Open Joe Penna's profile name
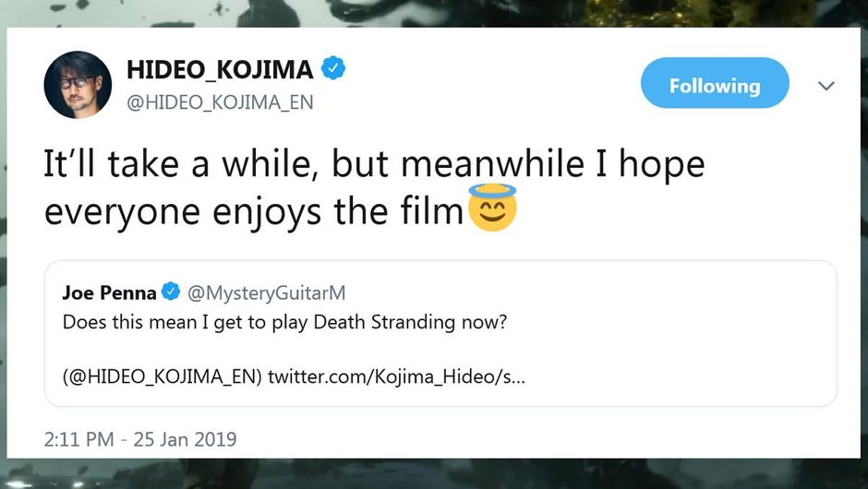 coord(109,293)
